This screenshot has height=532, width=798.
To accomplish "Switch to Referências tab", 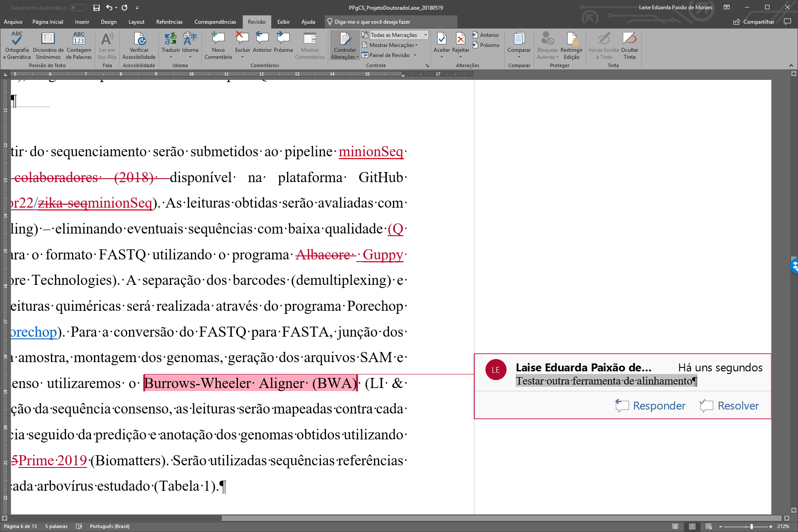I will tap(169, 22).
